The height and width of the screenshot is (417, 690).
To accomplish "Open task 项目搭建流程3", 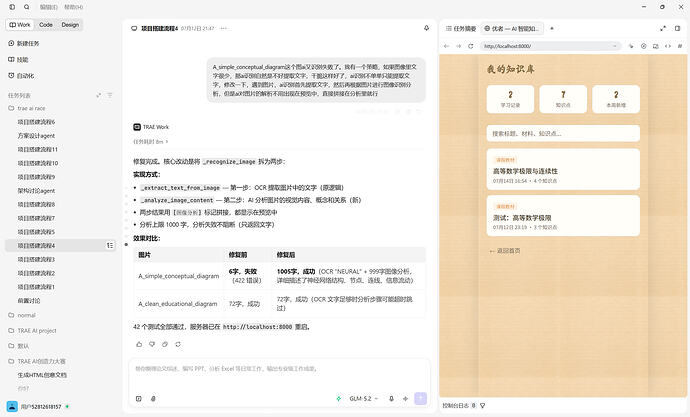I will [36, 259].
